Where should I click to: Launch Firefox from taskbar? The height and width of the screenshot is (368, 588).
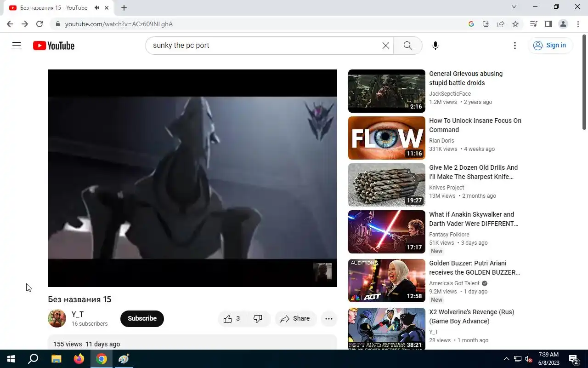(x=79, y=359)
